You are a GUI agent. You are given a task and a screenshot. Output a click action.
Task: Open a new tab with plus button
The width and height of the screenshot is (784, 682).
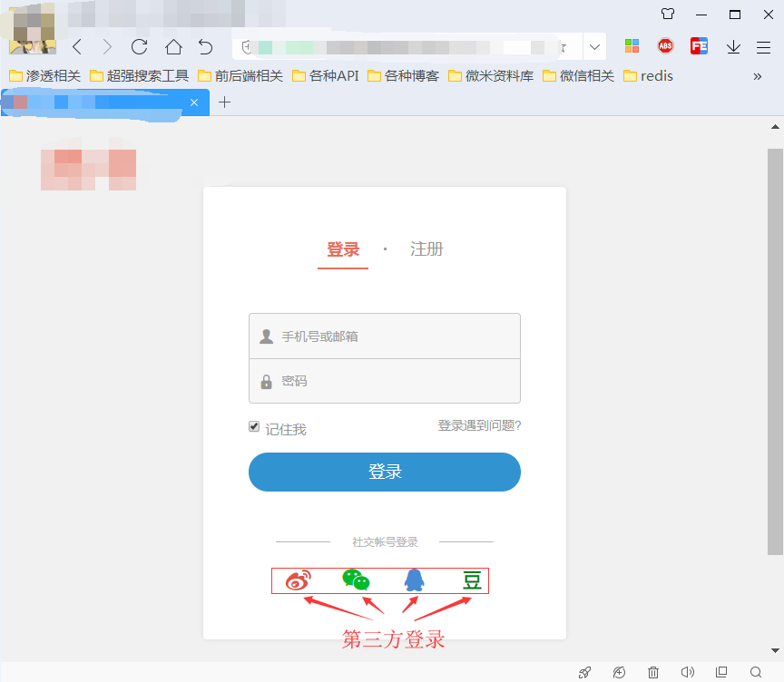tap(224, 102)
